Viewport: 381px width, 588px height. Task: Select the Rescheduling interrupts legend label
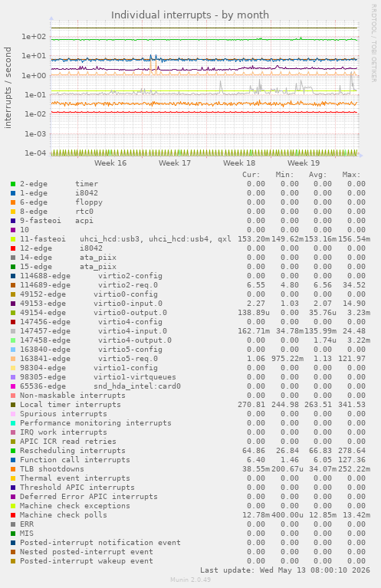[x=72, y=450]
